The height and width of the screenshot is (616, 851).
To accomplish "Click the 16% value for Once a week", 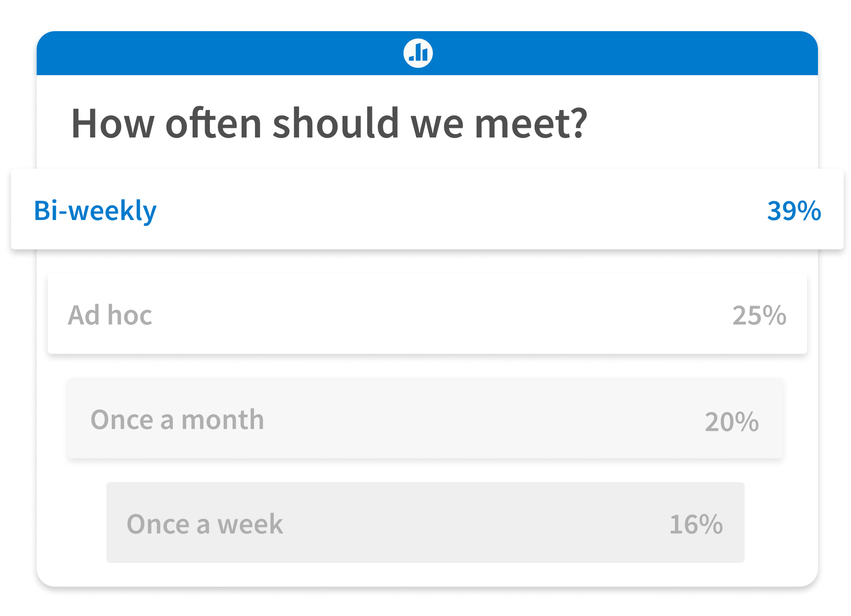I will (696, 523).
